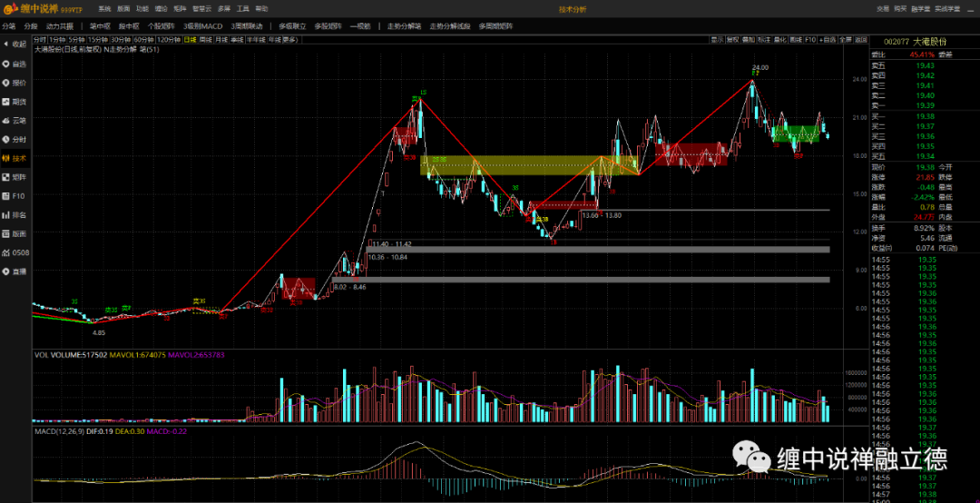Viewport: 980px width, 503px height.
Task: Open 云笔 cloud sidebar icon
Action: [15, 120]
